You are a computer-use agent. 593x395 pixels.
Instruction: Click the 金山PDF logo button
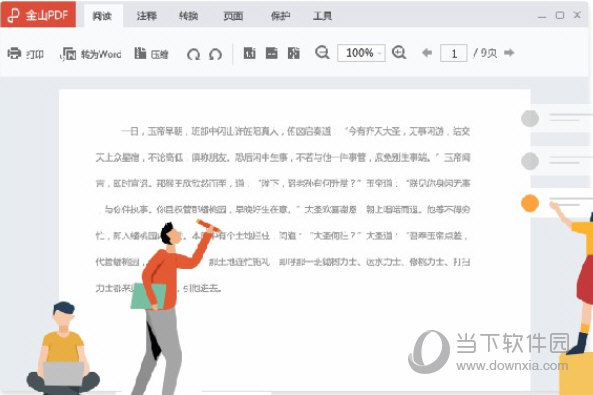(x=38, y=14)
